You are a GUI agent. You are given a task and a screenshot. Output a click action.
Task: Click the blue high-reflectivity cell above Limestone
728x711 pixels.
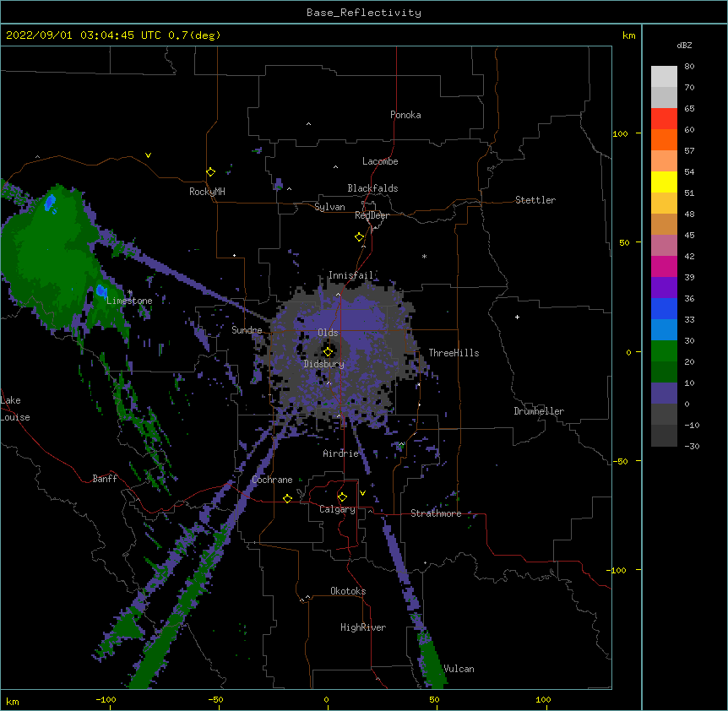[101, 291]
